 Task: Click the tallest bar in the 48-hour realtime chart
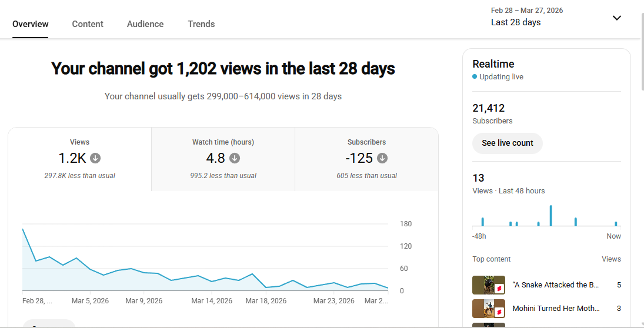click(551, 216)
